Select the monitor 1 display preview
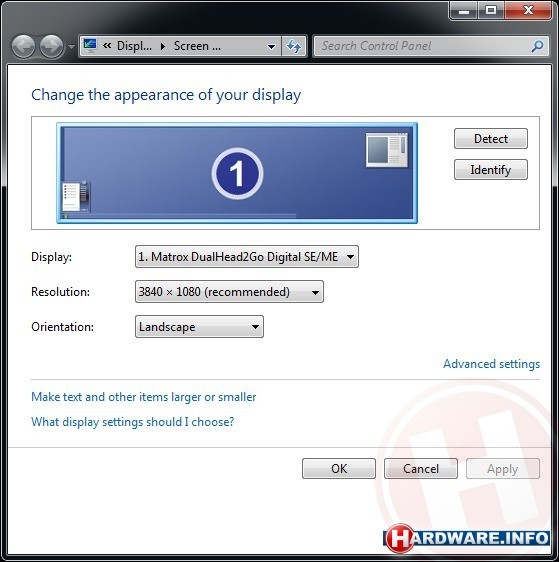 pos(237,173)
